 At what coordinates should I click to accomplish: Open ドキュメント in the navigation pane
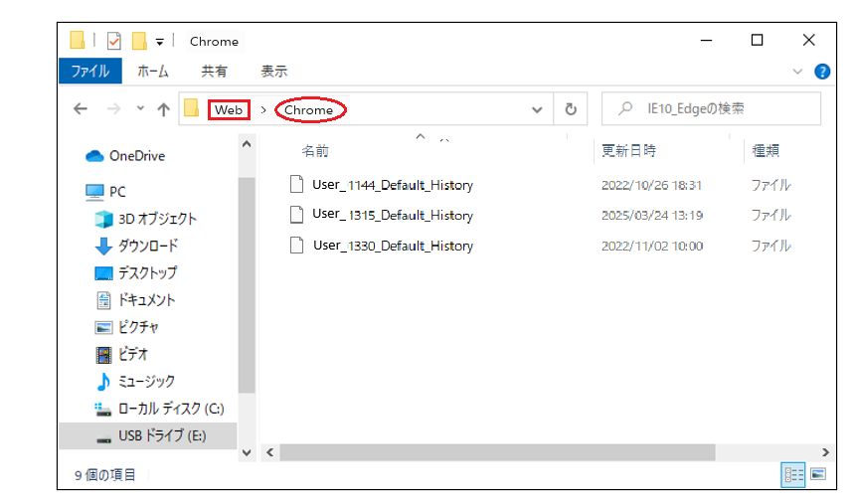136,300
